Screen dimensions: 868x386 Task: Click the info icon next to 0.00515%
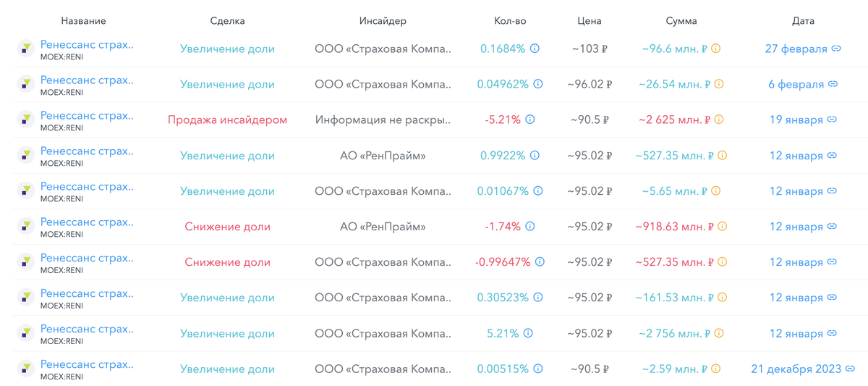537,369
